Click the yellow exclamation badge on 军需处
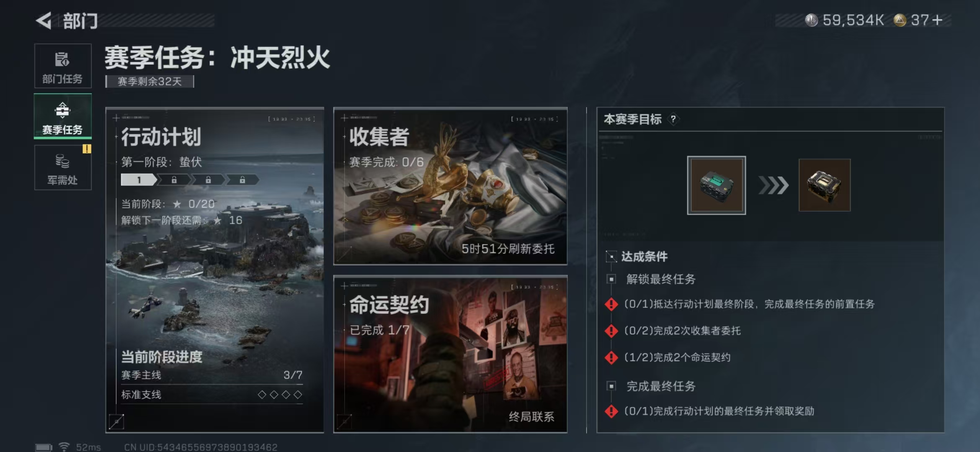Viewport: 980px width, 452px height. (87, 149)
